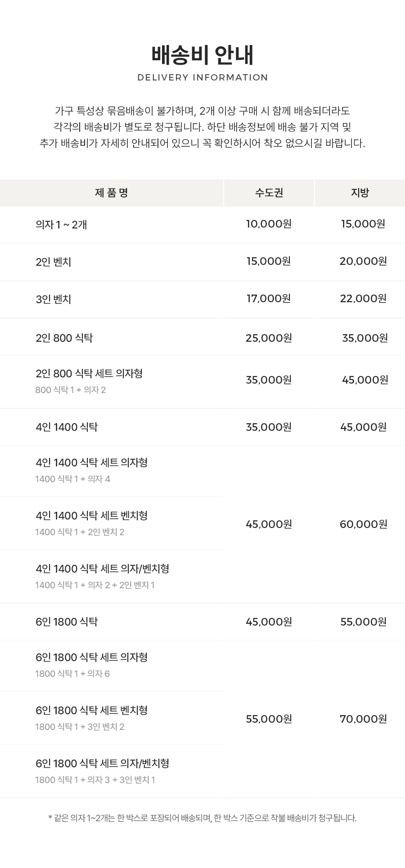The image size is (405, 868).
Task: Click the 6인 1800 식탁 세트 의자/벤치형 label
Action: [x=103, y=763]
